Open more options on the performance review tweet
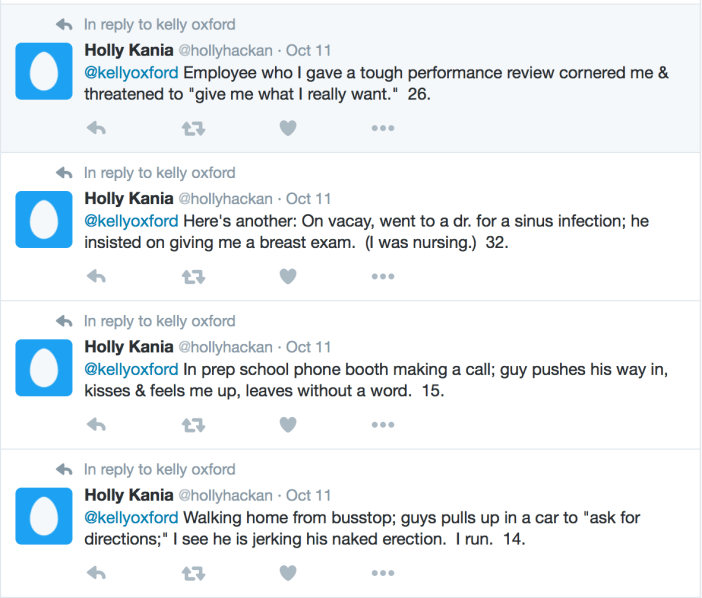Image resolution: width=702 pixels, height=598 pixels. pyautogui.click(x=383, y=128)
